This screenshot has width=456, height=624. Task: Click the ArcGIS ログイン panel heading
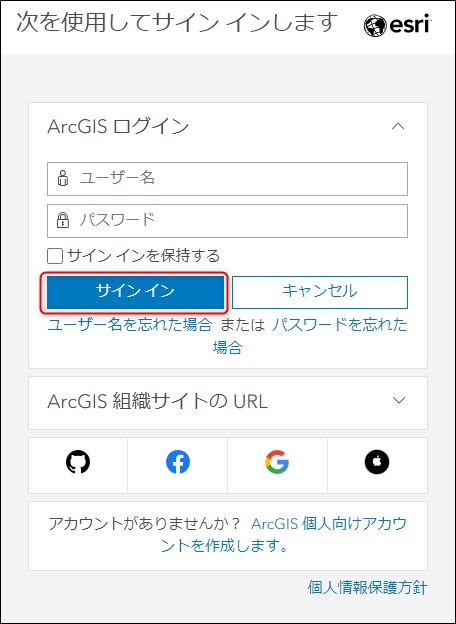(x=118, y=127)
